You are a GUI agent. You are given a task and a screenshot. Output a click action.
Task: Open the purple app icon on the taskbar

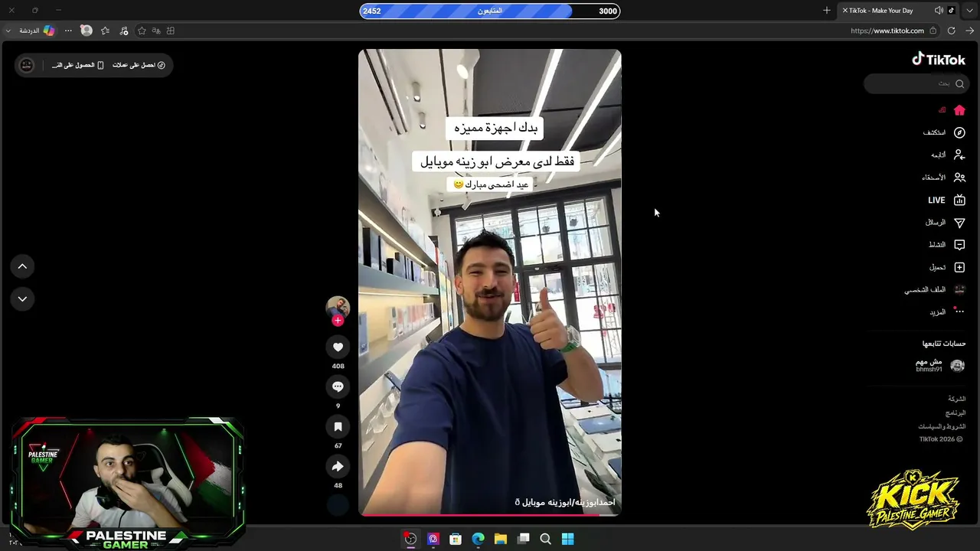433,539
